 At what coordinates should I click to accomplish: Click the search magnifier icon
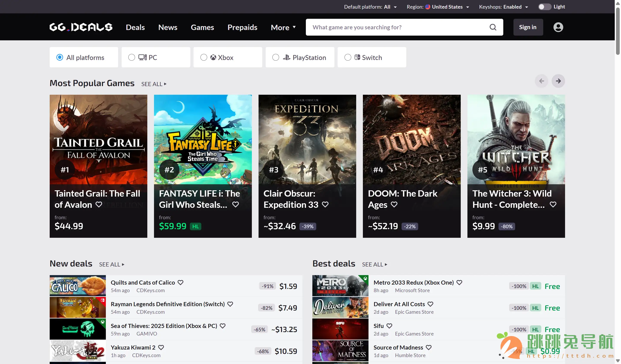pyautogui.click(x=493, y=27)
